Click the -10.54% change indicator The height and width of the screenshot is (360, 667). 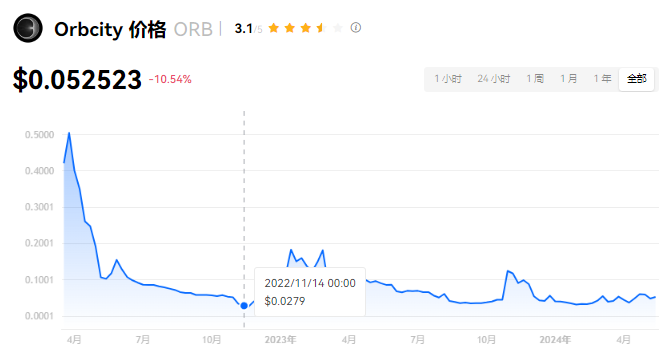pyautogui.click(x=170, y=79)
